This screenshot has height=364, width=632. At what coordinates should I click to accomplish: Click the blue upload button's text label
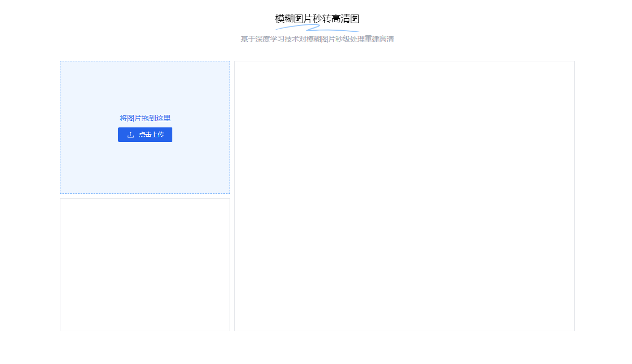[151, 135]
